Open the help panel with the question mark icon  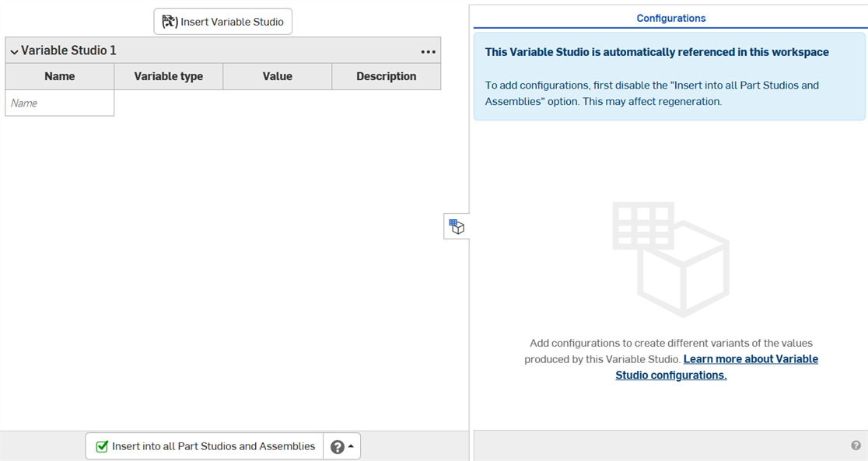click(336, 445)
